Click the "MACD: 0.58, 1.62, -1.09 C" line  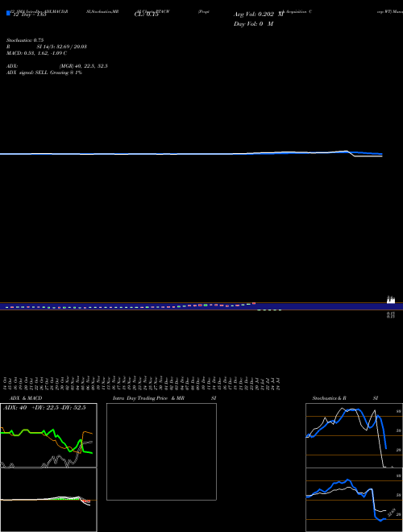[36, 53]
